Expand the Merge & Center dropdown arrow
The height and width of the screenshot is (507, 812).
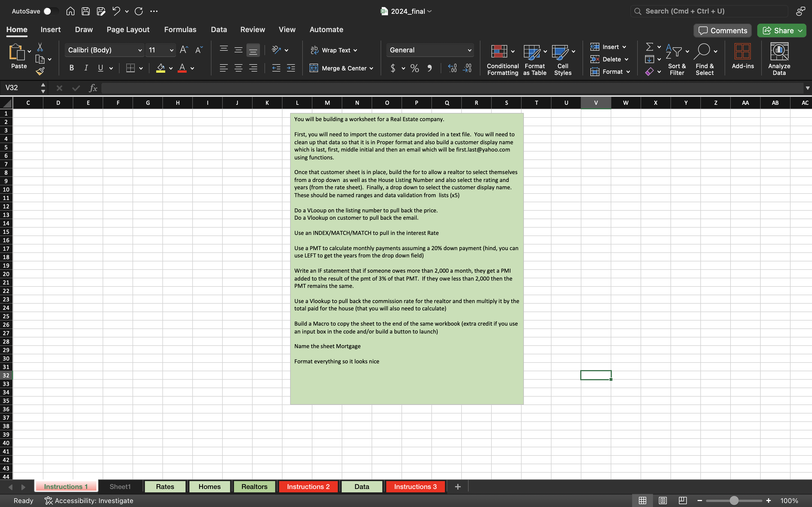[371, 68]
